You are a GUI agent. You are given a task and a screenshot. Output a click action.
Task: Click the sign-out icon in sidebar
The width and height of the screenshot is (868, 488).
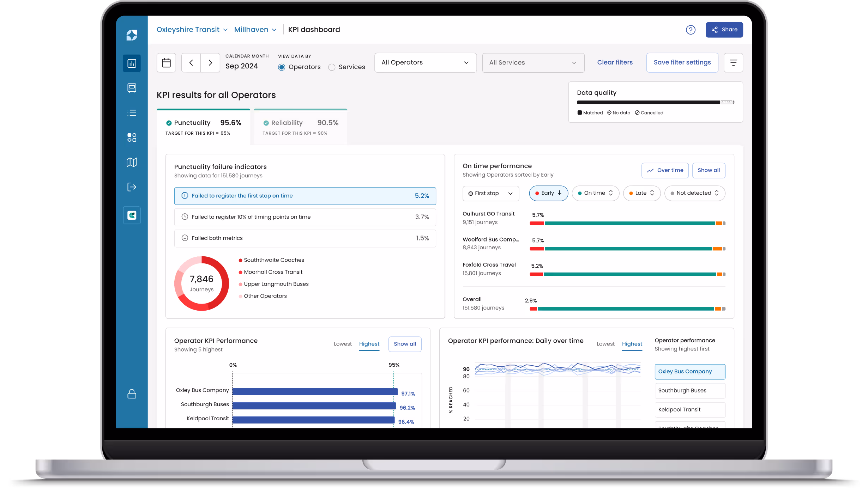tap(132, 187)
